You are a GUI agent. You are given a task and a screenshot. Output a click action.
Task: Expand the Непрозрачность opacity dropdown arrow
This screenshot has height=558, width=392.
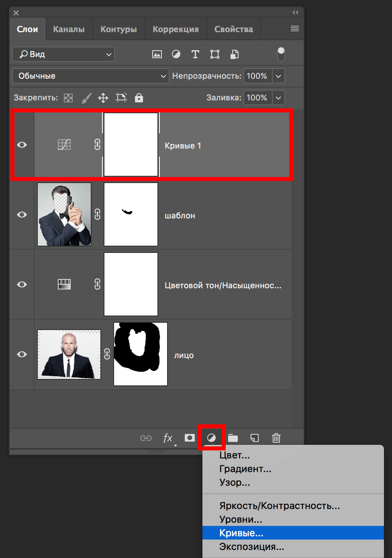coord(278,76)
